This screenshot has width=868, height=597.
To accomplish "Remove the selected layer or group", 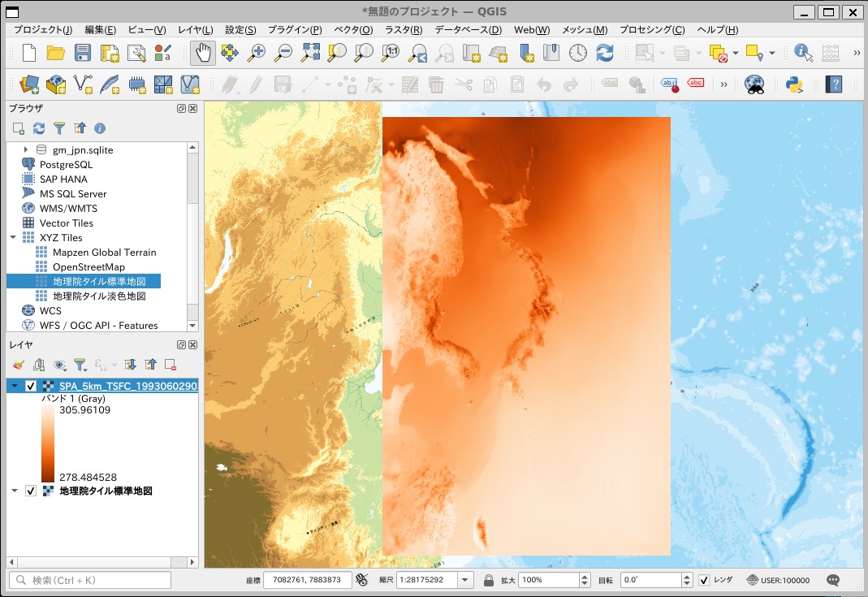I will click(171, 365).
